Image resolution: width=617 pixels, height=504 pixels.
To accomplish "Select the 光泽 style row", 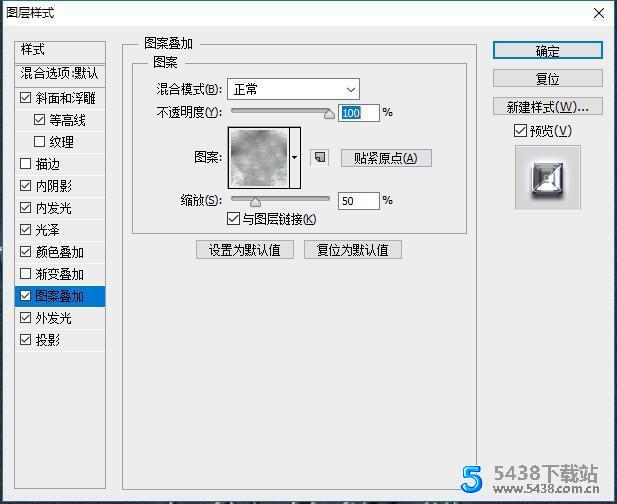I will tap(60, 230).
